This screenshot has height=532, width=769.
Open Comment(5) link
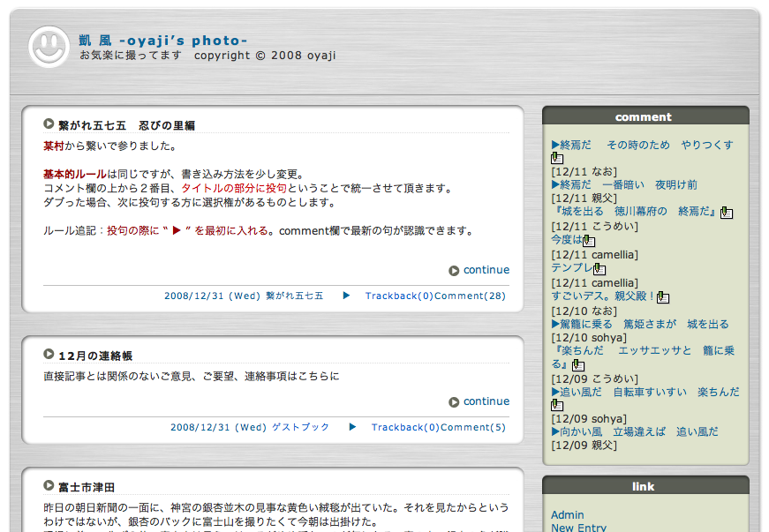click(472, 427)
